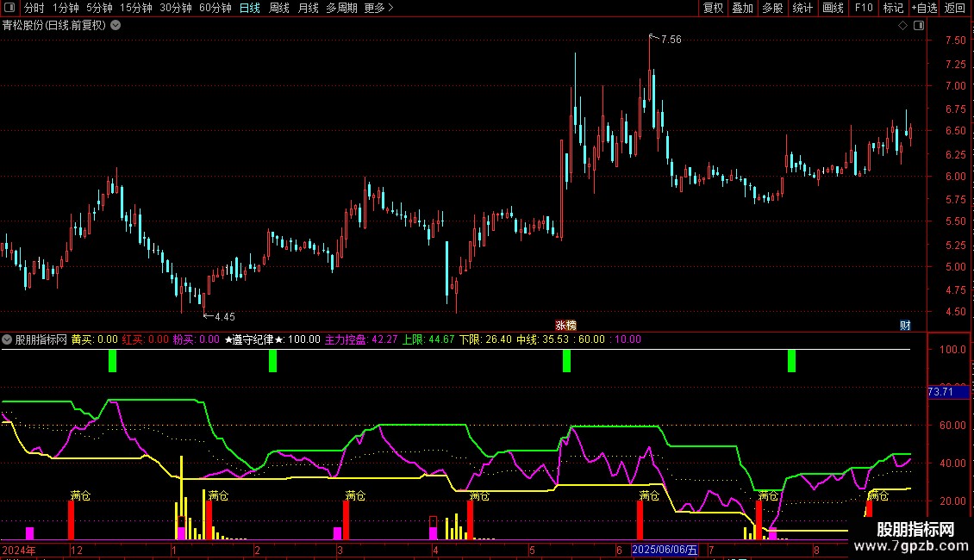Switch to the 周线 weekly period tab
Viewport: 974px width, 560px height.
click(x=279, y=9)
